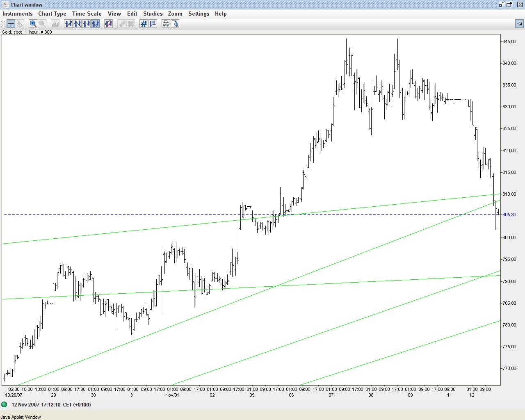Click the toolbar drag handle grip
The height and width of the screenshot is (420, 525).
pos(3,24)
